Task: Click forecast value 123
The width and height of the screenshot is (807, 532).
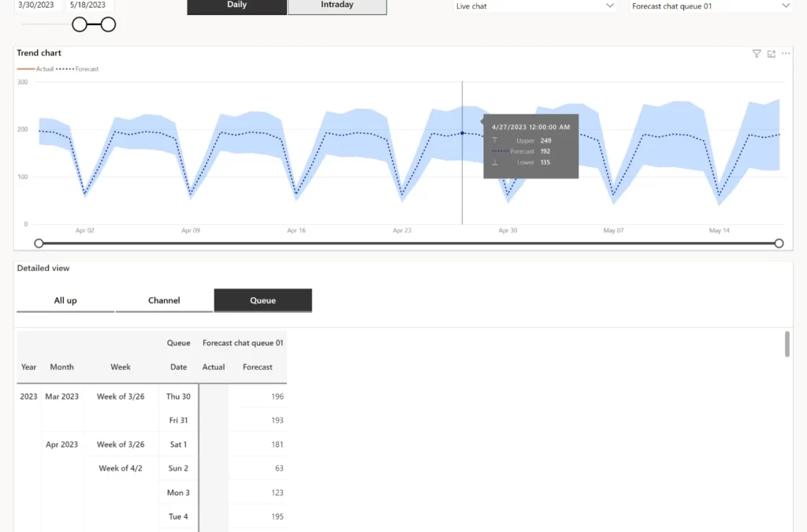Action: [x=277, y=493]
